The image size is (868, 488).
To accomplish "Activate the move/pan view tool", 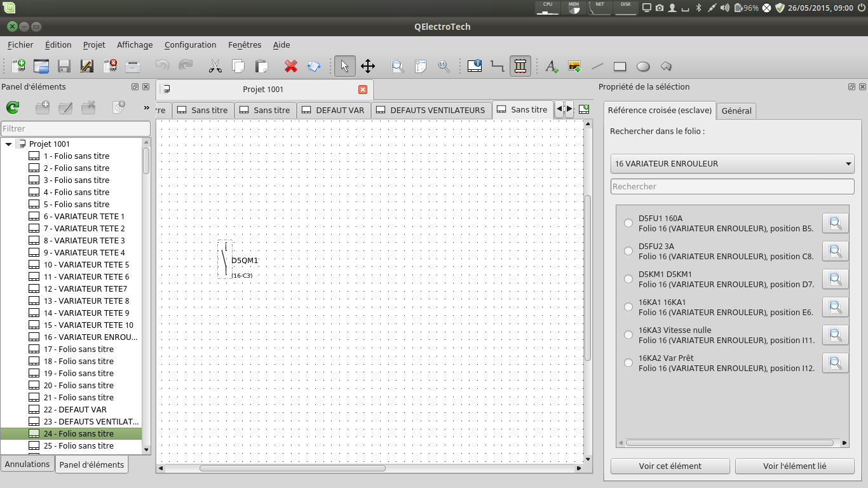I will coord(368,66).
